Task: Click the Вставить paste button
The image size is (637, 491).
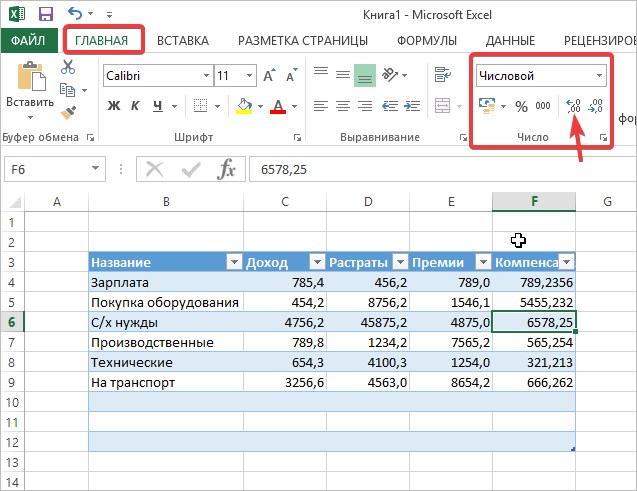Action: coord(30,90)
